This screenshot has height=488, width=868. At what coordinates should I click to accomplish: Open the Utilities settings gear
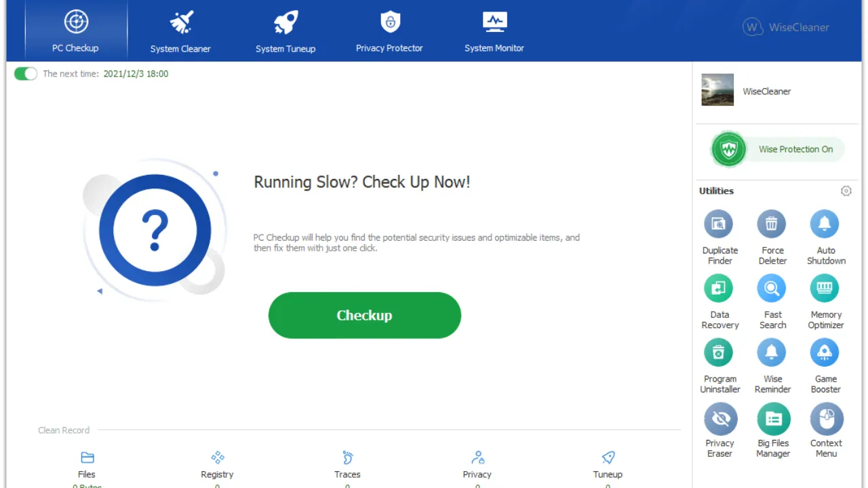coord(846,191)
